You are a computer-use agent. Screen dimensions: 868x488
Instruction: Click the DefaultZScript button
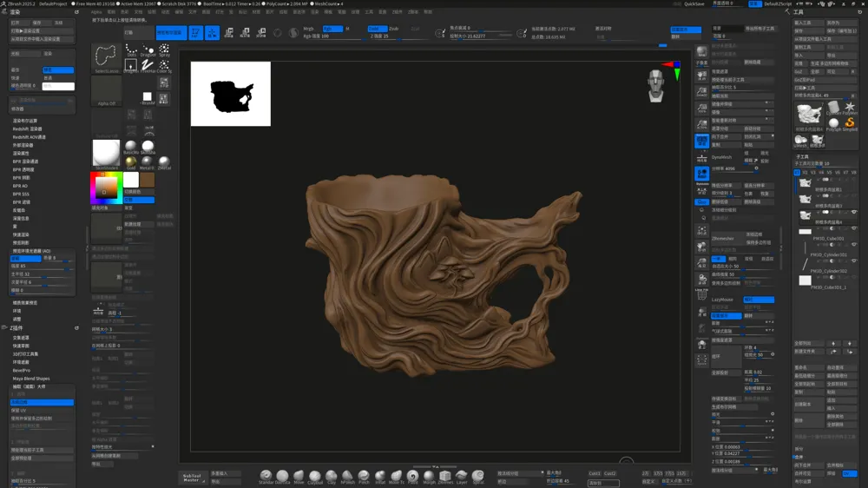pos(778,3)
